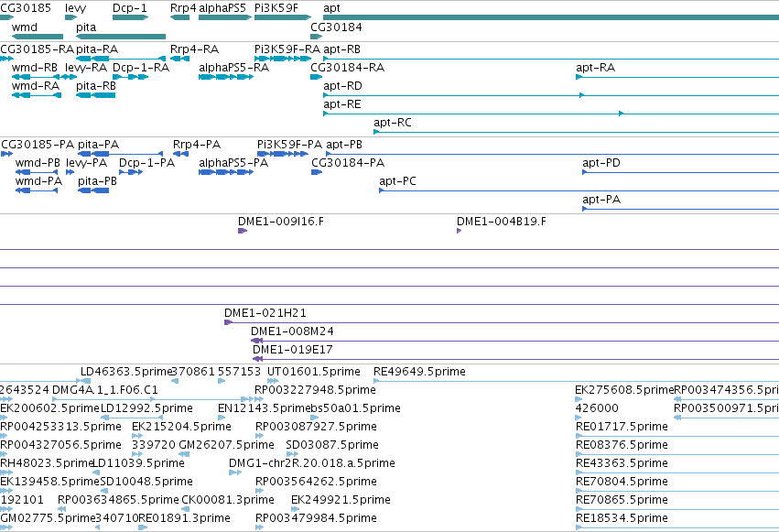Open the Pi3K59F-PA protein label
The image size is (779, 532).
(289, 145)
